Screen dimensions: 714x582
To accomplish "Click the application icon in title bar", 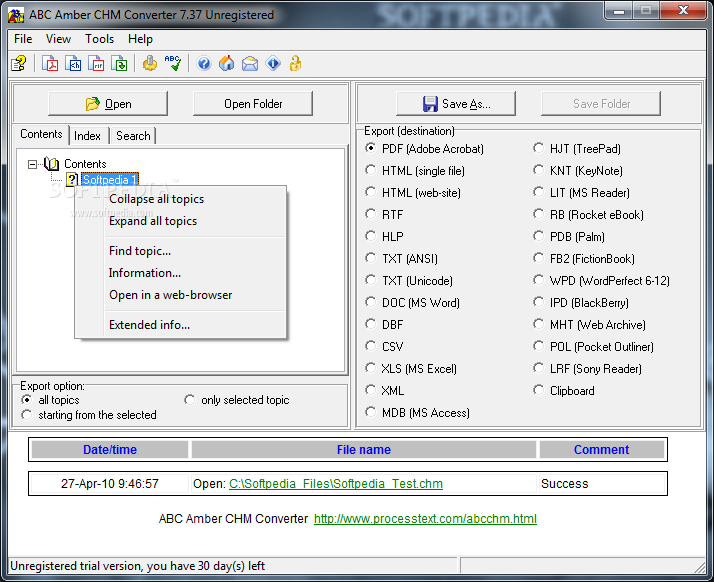I will pos(15,15).
